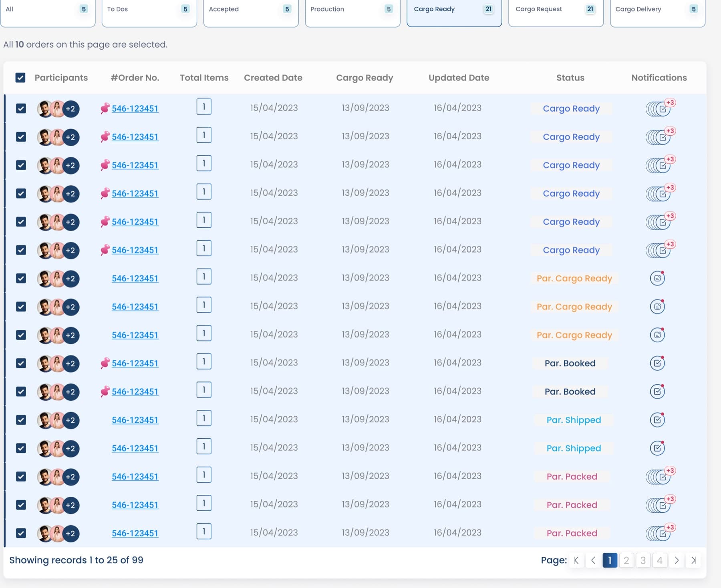The height and width of the screenshot is (588, 721).
Task: Deselect the last Par. Packed row checkbox
Action: [21, 533]
